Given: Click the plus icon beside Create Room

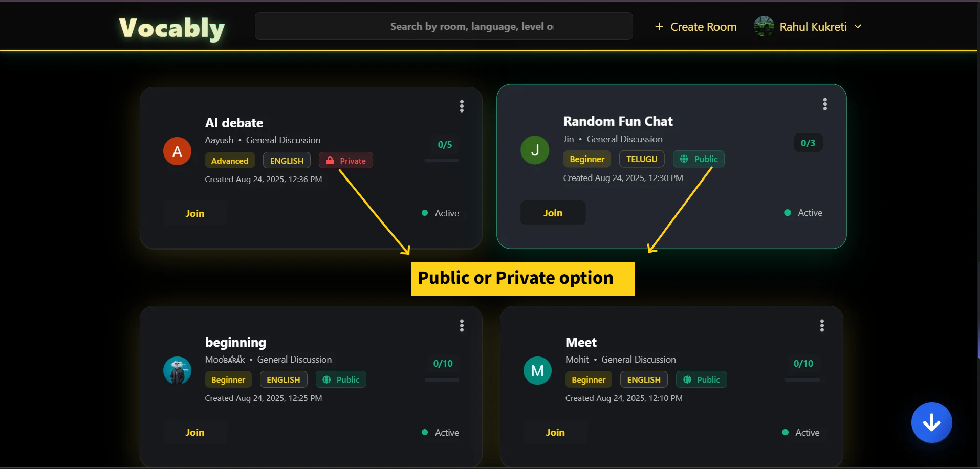Looking at the screenshot, I should pos(660,26).
